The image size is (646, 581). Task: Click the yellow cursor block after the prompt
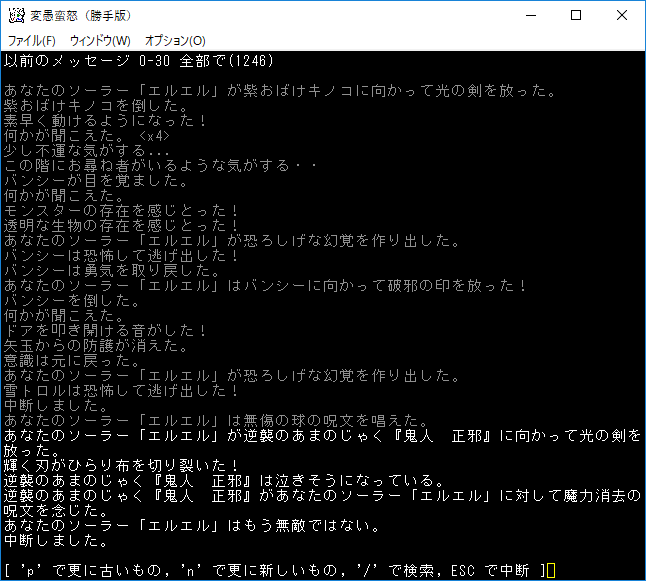click(x=550, y=570)
